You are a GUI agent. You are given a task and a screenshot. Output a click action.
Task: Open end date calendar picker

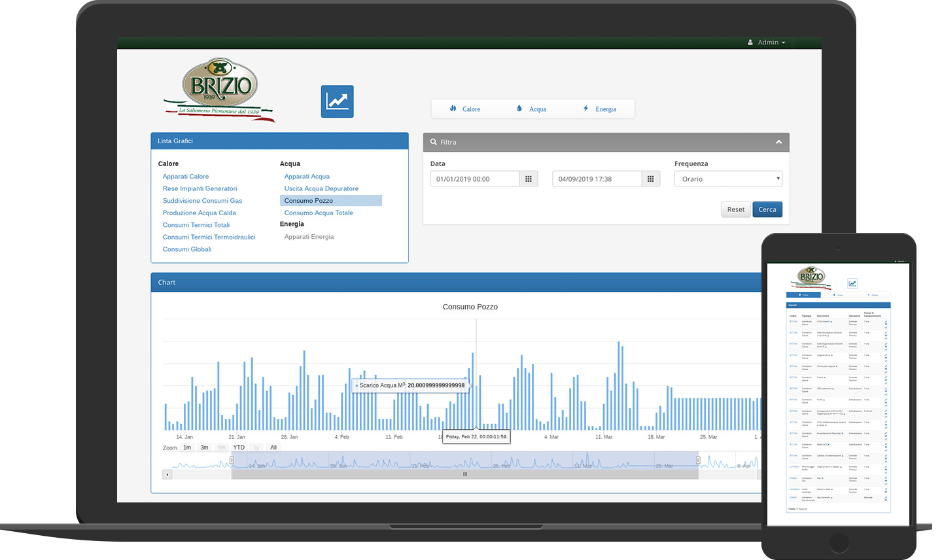(x=650, y=179)
